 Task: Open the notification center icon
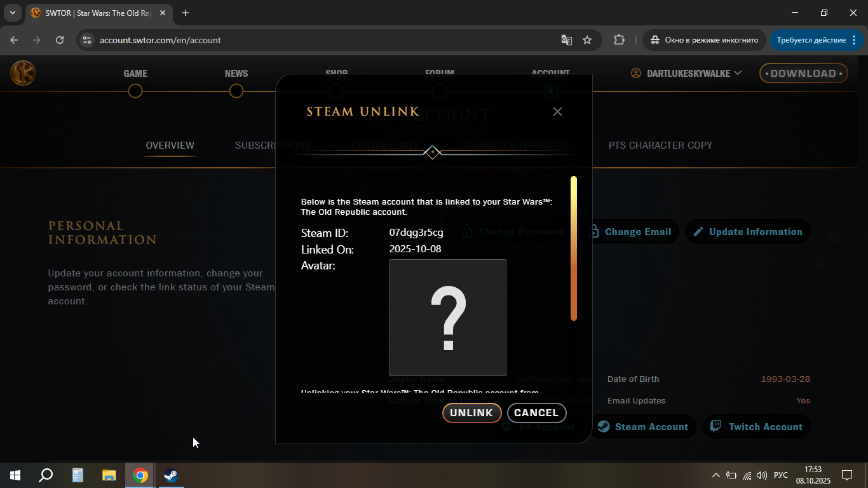pyautogui.click(x=847, y=475)
